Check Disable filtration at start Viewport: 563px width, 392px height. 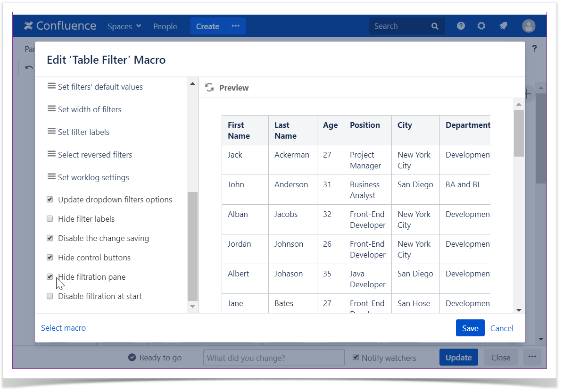pyautogui.click(x=50, y=296)
